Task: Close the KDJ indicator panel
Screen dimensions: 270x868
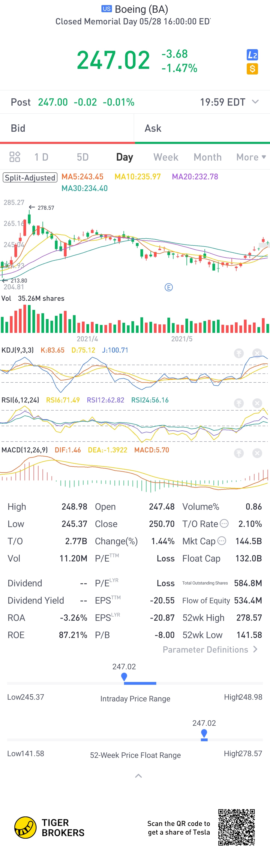Action: (257, 353)
